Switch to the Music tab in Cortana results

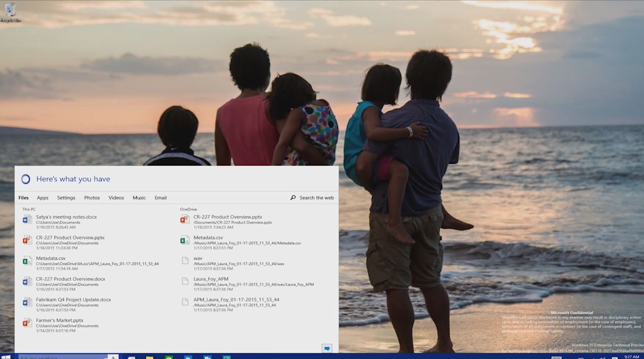139,198
